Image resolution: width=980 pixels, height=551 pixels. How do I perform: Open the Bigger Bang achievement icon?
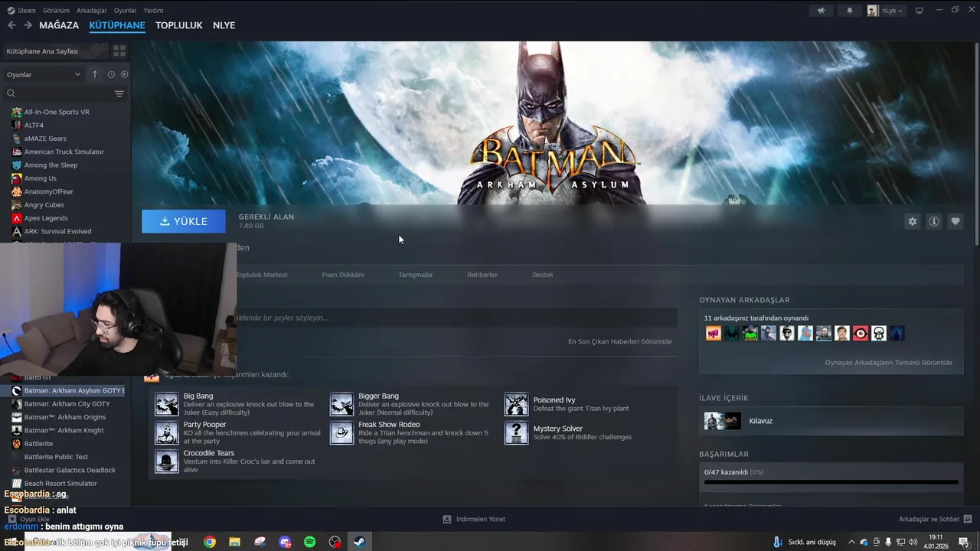tap(341, 404)
